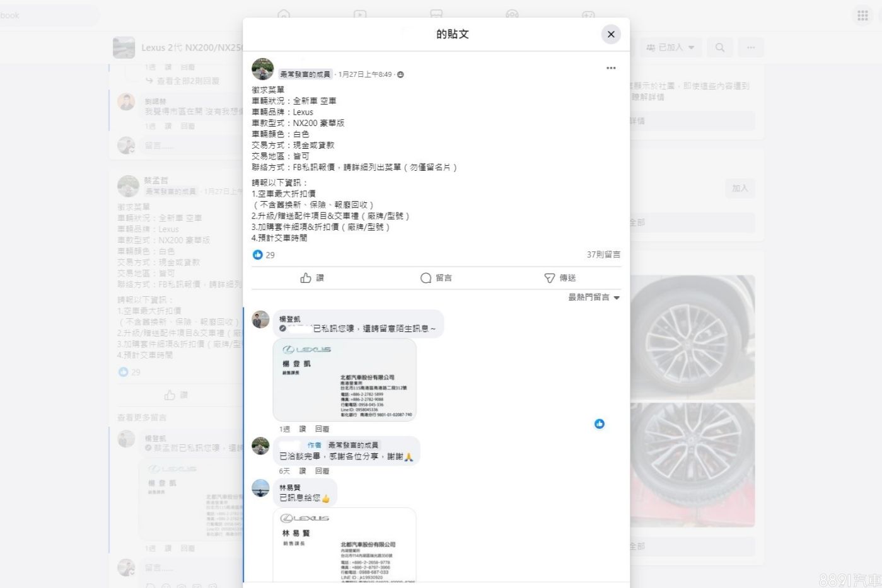Open 楊登凱's Lexus business card image

[344, 380]
